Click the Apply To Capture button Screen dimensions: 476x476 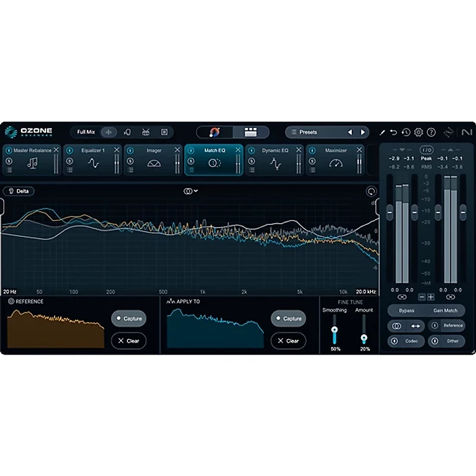pyautogui.click(x=289, y=318)
